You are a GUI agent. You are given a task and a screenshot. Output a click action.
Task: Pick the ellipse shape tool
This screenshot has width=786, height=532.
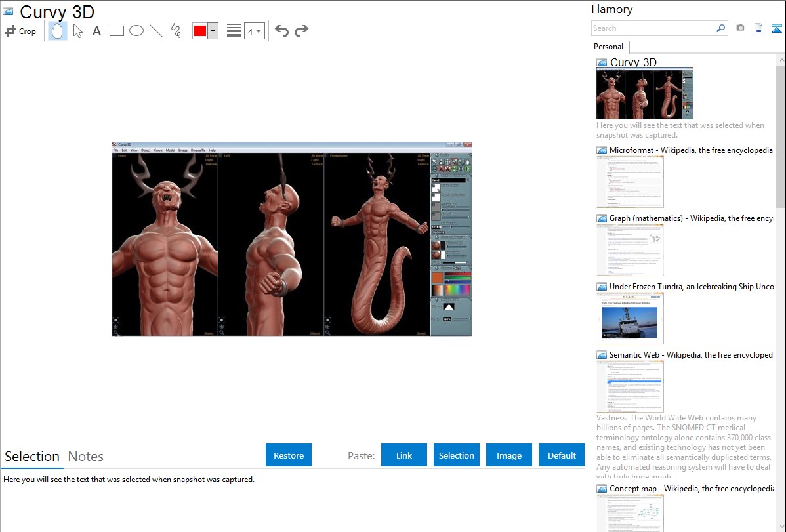click(x=136, y=31)
